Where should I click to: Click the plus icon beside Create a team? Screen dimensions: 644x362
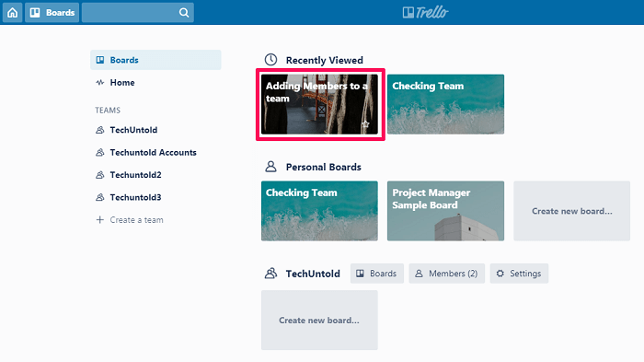click(99, 220)
